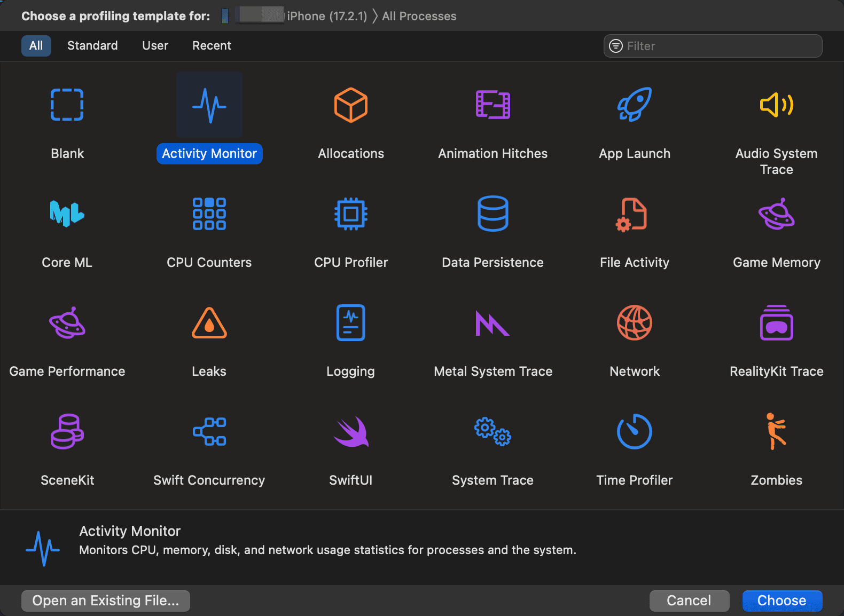The height and width of the screenshot is (616, 844).
Task: Switch to the All tab
Action: [x=36, y=46]
